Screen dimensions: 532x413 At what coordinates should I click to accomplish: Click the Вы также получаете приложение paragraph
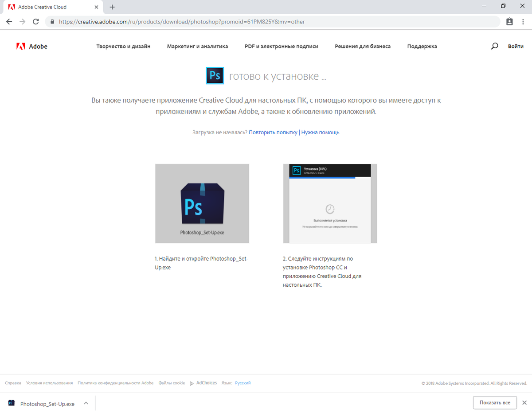click(x=266, y=106)
